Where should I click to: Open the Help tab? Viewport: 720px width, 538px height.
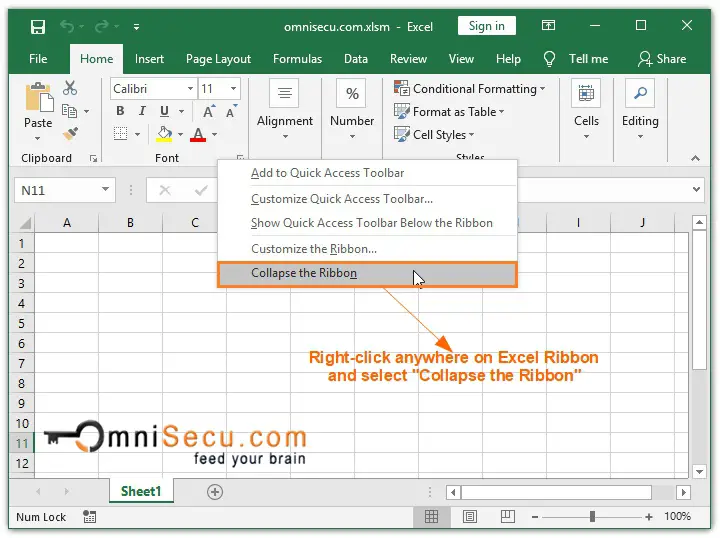click(508, 59)
